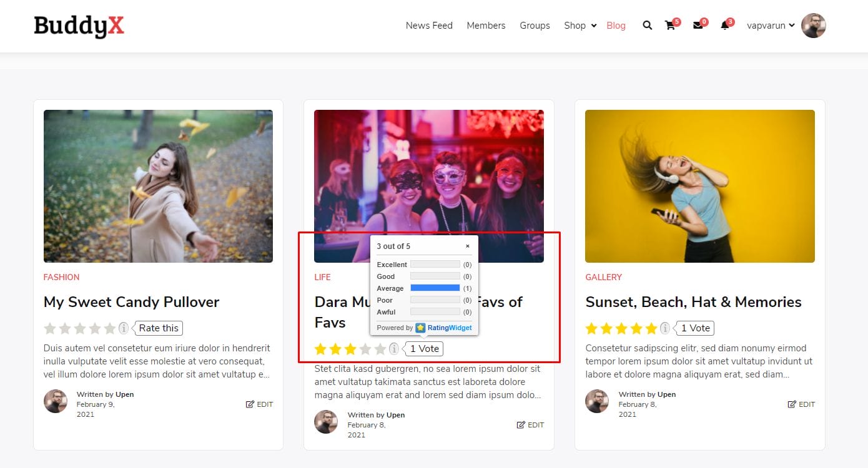Open the News Feed menu item
The width and height of the screenshot is (868, 468).
(429, 26)
